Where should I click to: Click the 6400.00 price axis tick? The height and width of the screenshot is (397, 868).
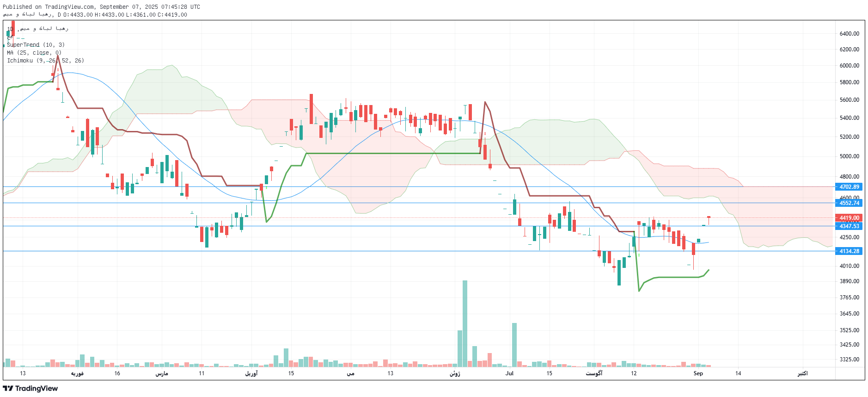click(849, 34)
